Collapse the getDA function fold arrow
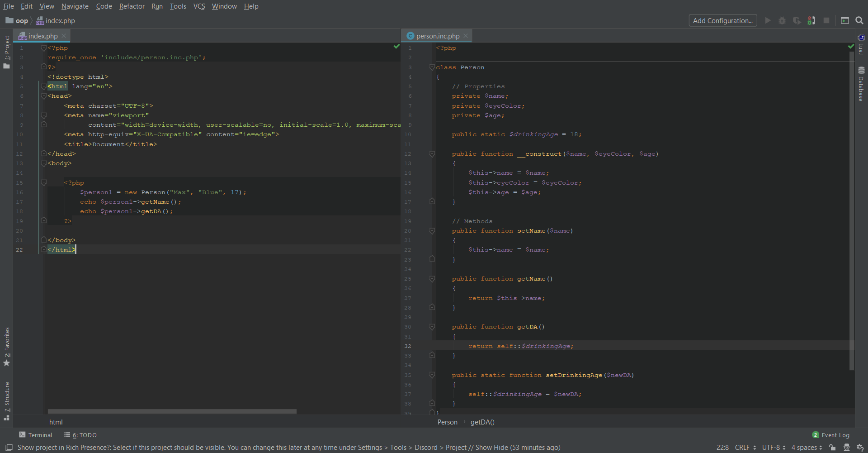868x453 pixels. [432, 327]
